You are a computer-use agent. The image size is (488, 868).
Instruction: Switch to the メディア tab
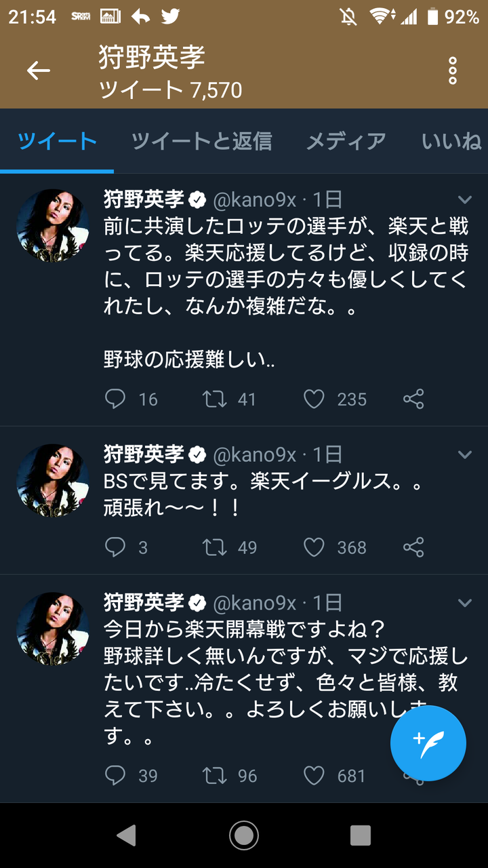pyautogui.click(x=346, y=141)
